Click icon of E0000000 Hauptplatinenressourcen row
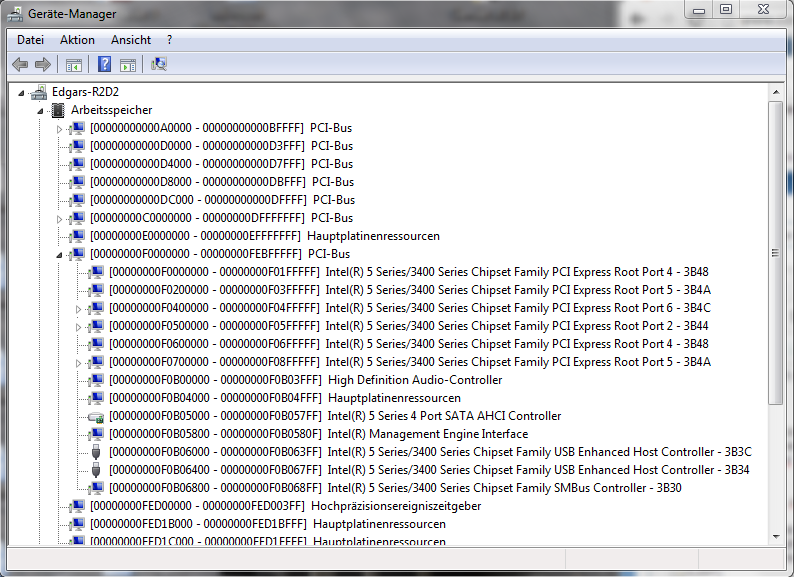 (77, 236)
